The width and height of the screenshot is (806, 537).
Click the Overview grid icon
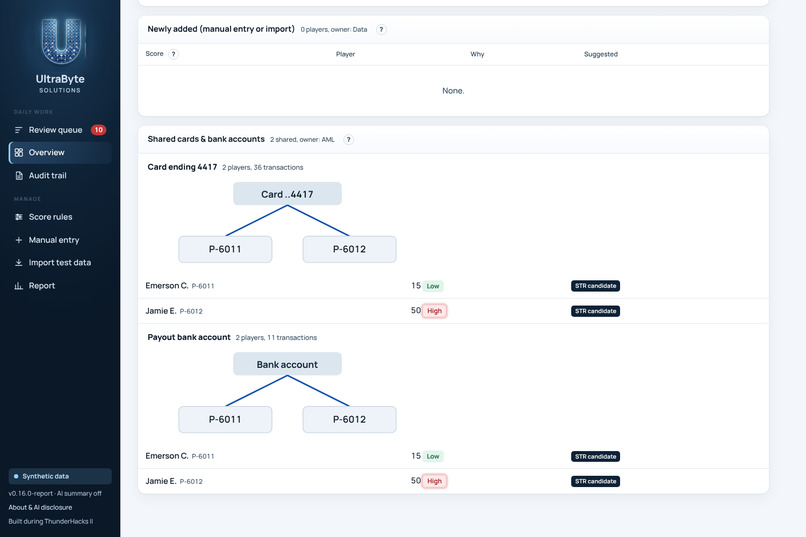tap(19, 153)
